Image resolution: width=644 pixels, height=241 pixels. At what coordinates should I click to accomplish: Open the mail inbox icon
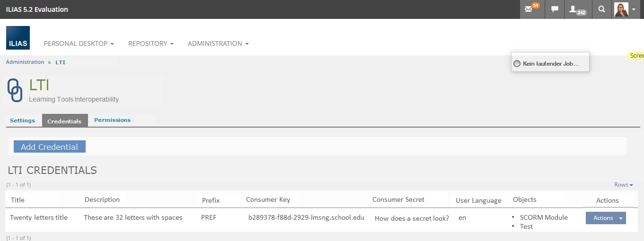(x=529, y=9)
